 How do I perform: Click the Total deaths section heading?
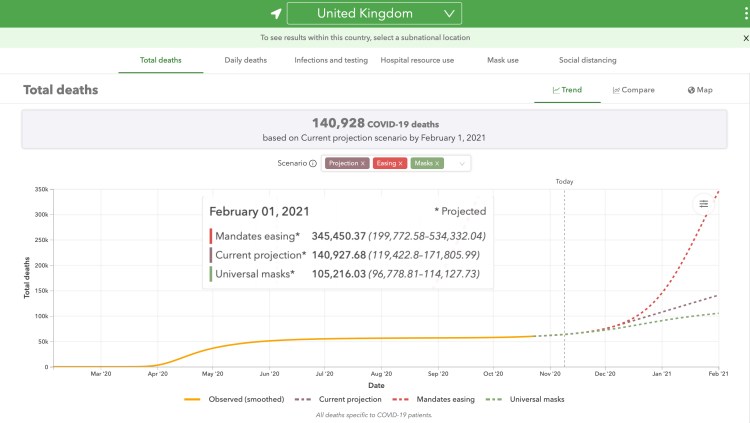click(x=61, y=90)
